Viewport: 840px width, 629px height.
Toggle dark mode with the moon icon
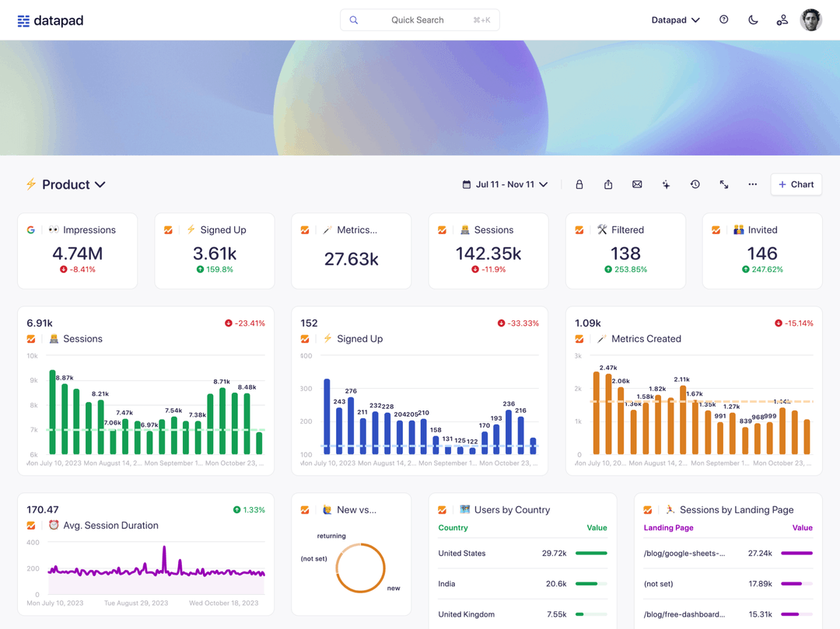753,19
